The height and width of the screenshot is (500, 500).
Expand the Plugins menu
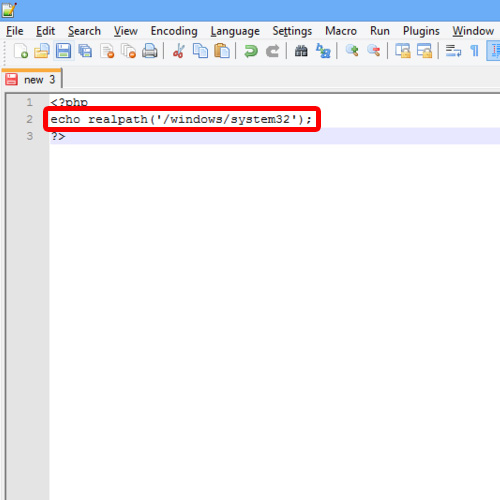(x=421, y=31)
